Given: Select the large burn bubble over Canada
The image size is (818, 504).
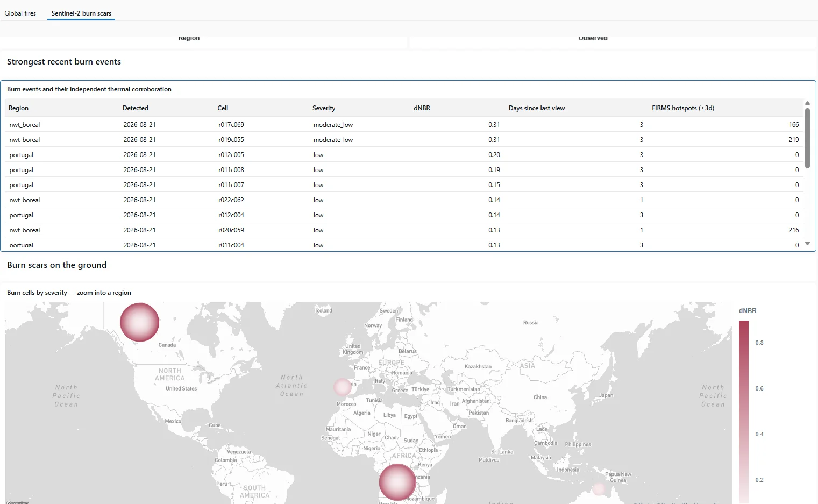Looking at the screenshot, I should [x=139, y=322].
